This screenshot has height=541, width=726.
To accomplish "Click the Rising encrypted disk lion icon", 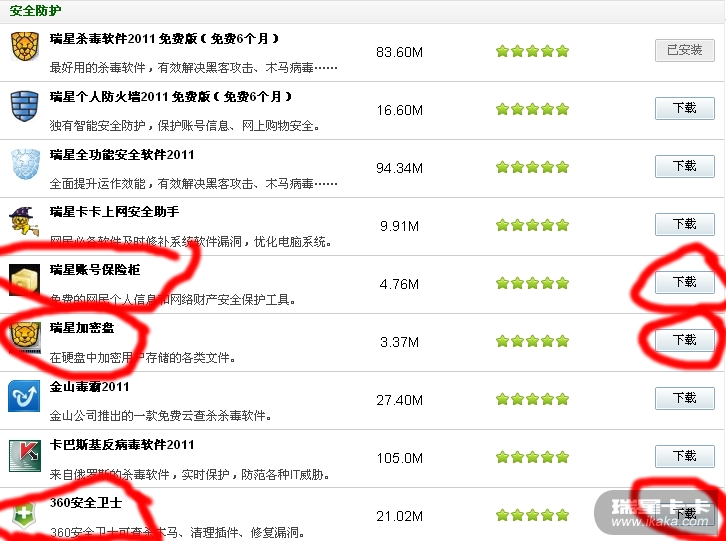I will (25, 338).
